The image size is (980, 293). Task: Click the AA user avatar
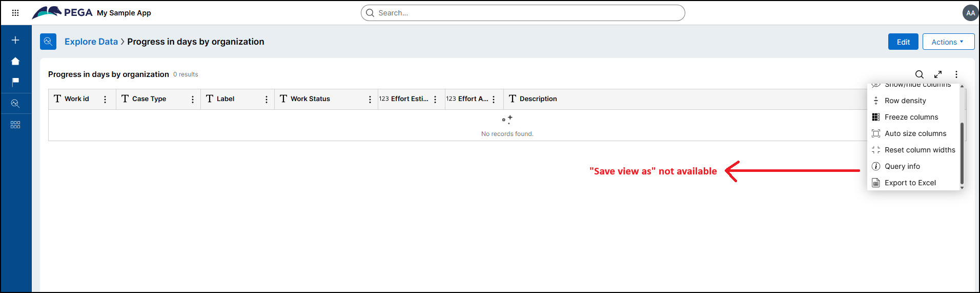[x=970, y=13]
